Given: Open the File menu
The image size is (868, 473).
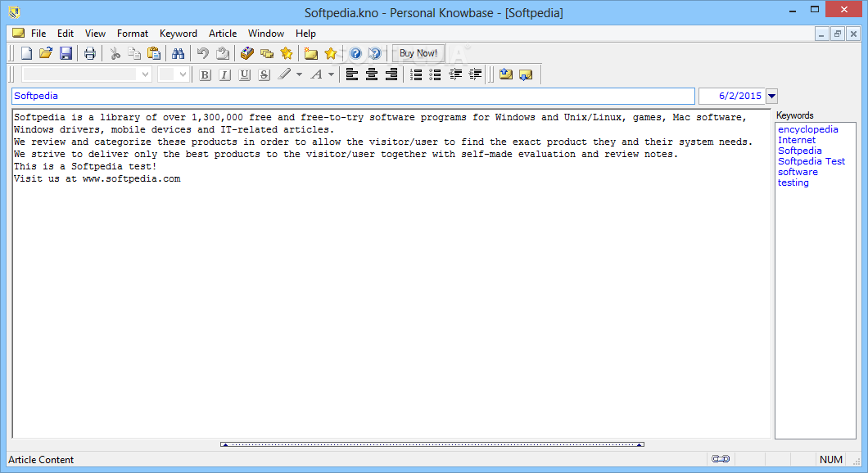Looking at the screenshot, I should tap(38, 34).
